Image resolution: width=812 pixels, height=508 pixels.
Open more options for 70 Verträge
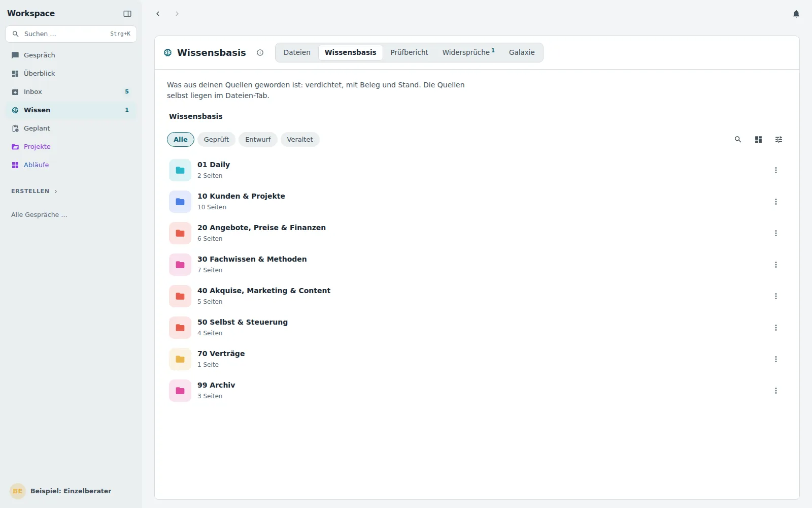click(776, 359)
